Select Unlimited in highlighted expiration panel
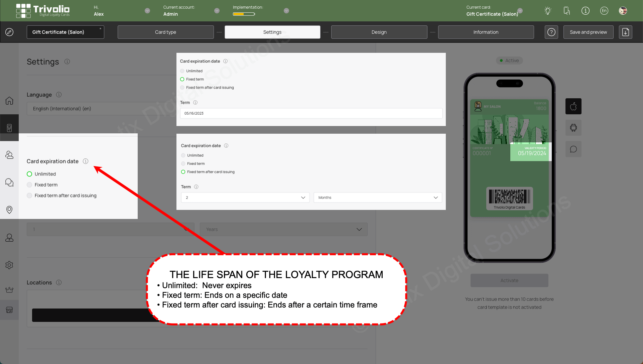Screen dimensions: 643x364 [29, 174]
